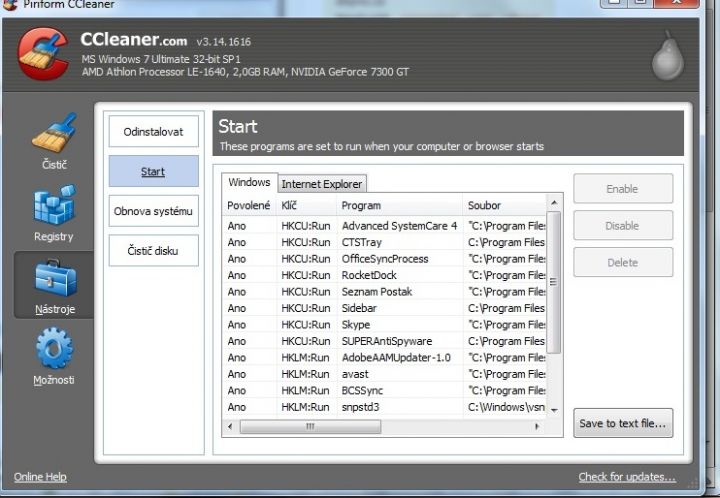Select the CTSTray startup entry
Viewport: 720px width, 498px height.
coord(385,242)
